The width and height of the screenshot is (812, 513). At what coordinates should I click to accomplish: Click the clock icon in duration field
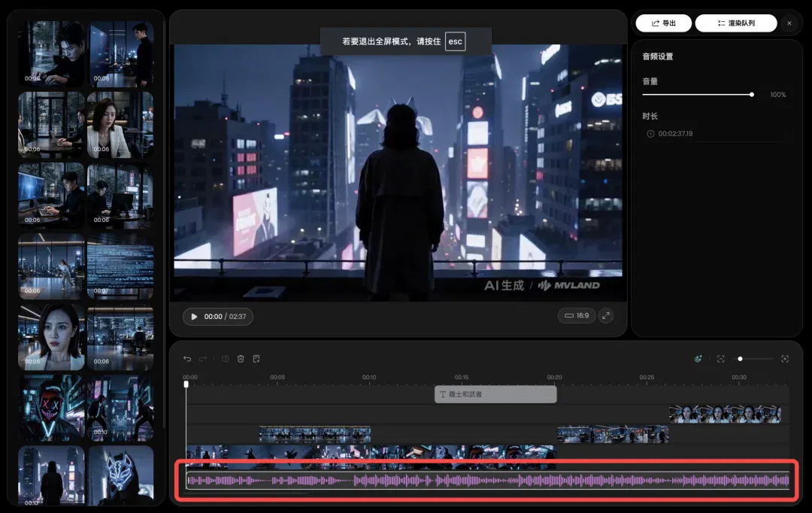(x=650, y=134)
